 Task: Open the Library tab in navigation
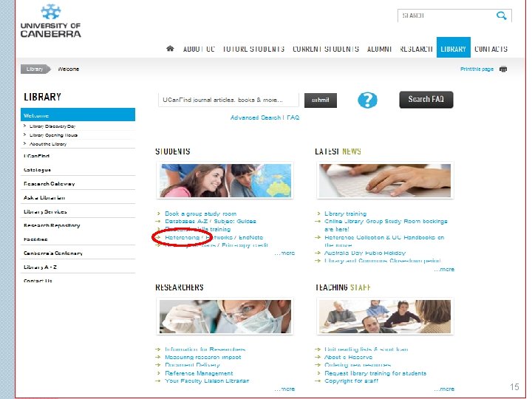point(453,47)
